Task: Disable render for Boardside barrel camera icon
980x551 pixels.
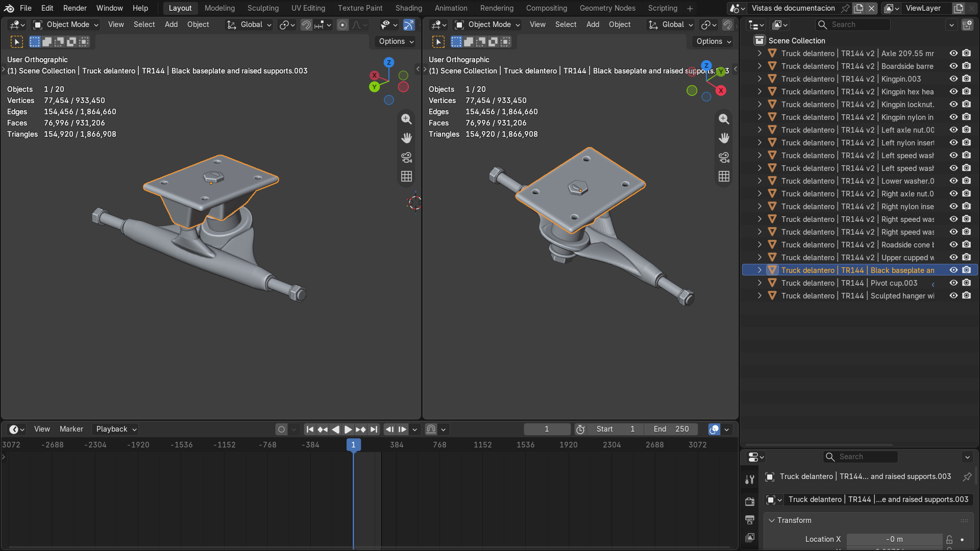Action: 967,66
